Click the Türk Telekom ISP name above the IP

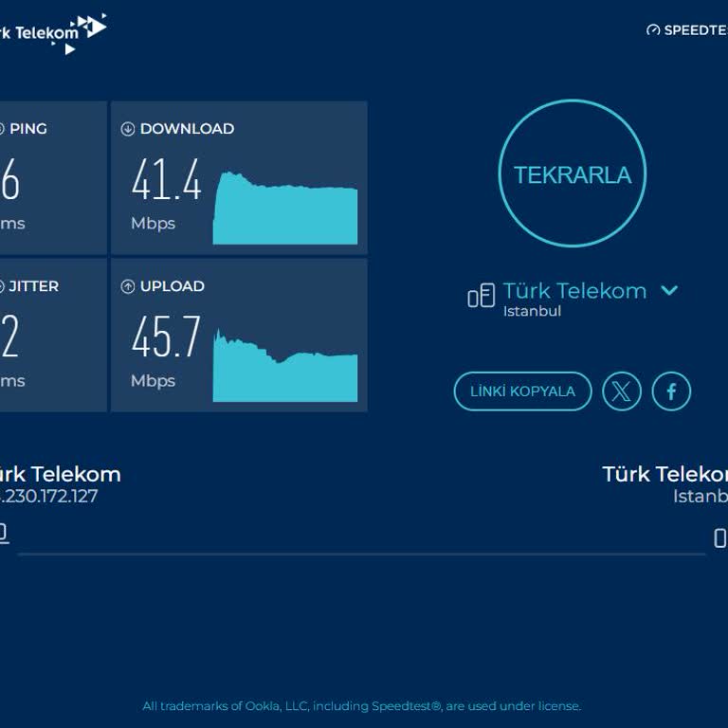tap(60, 475)
